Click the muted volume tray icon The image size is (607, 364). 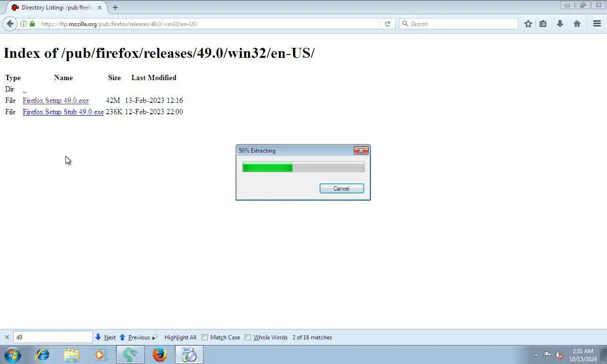(x=559, y=355)
